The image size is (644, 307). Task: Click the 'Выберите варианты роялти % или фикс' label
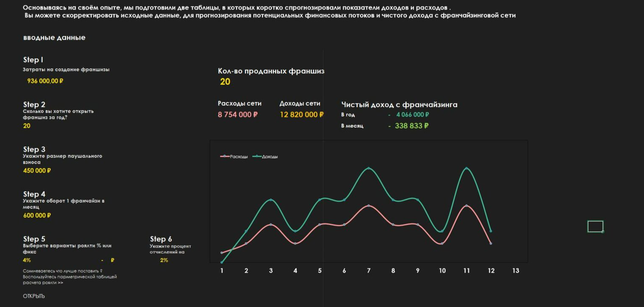67,249
